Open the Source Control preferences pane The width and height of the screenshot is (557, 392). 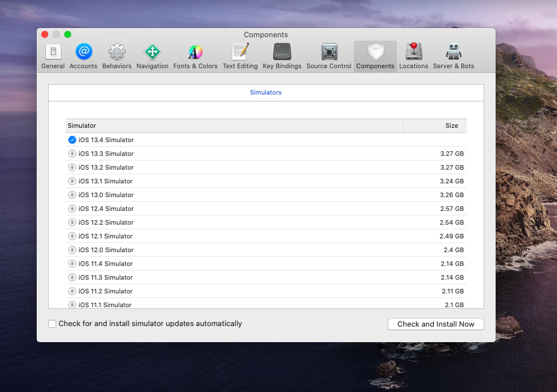point(329,56)
